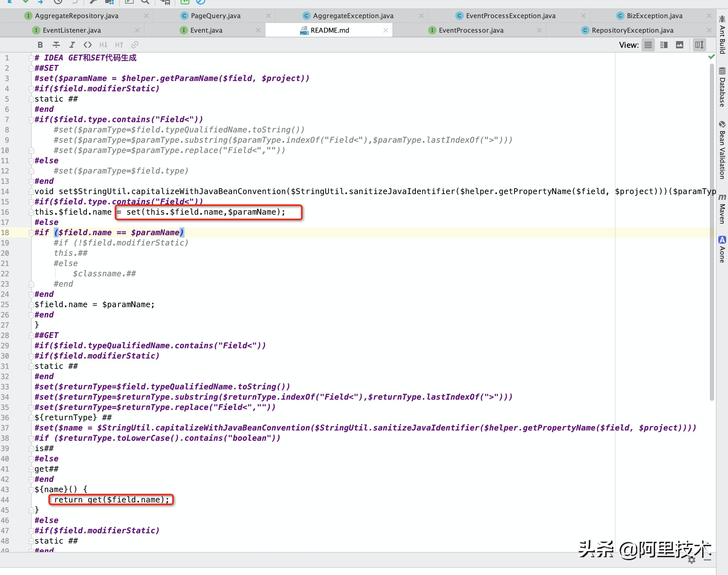728x575 pixels.
Task: Switch to preview-only view
Action: click(680, 45)
